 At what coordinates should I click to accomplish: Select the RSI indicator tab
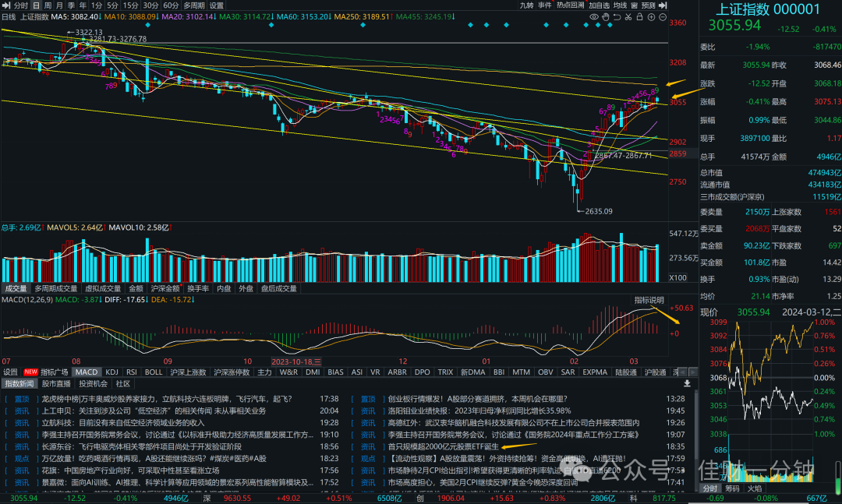coord(132,372)
